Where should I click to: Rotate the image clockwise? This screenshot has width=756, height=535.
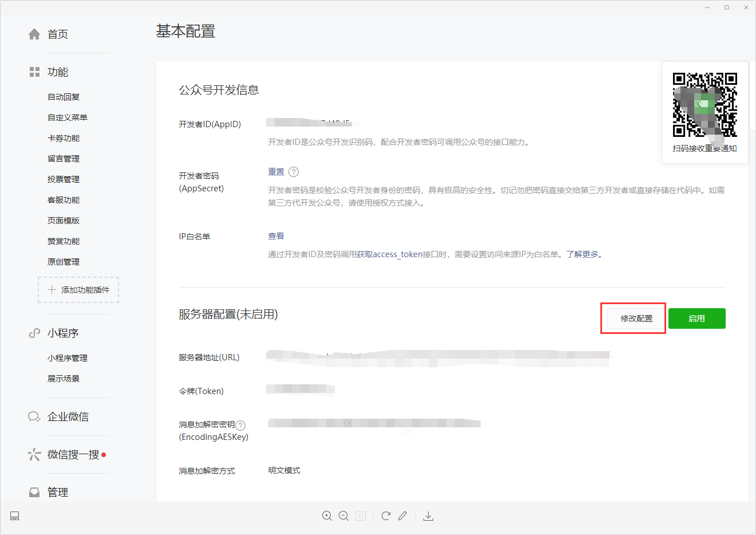coord(386,516)
